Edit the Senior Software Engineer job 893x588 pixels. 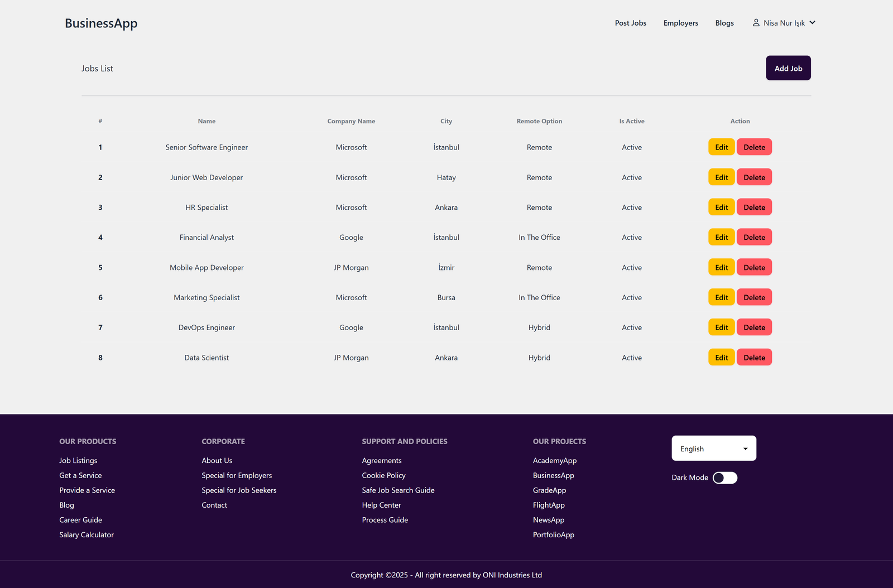click(721, 147)
